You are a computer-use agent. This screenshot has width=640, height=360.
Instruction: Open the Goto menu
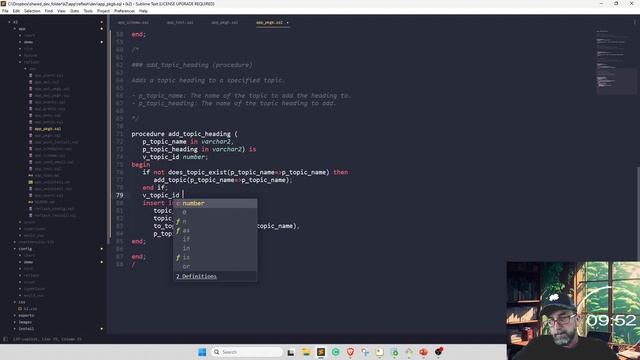tap(75, 11)
